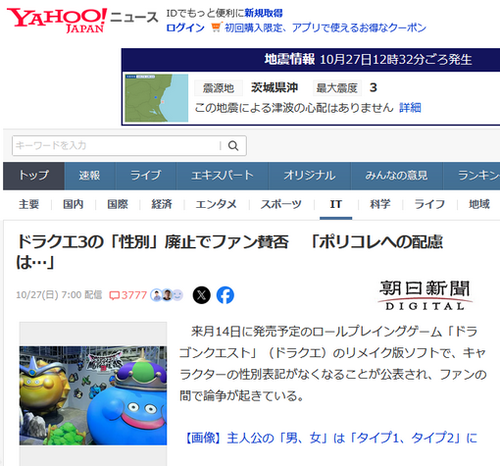Select the 国内 category
This screenshot has height=466, width=500.
pos(73,204)
